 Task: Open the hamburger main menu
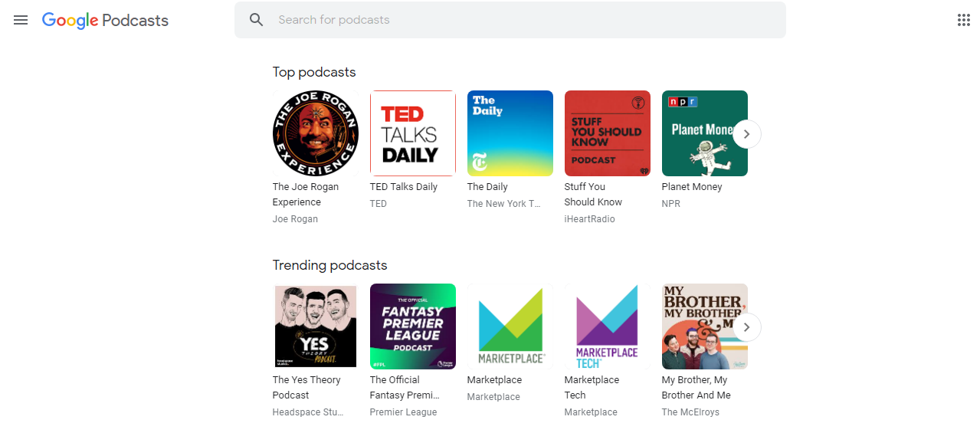pos(21,20)
